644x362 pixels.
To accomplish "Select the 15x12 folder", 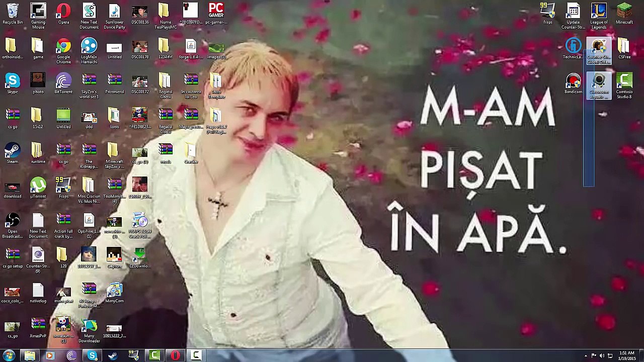I will (38, 119).
